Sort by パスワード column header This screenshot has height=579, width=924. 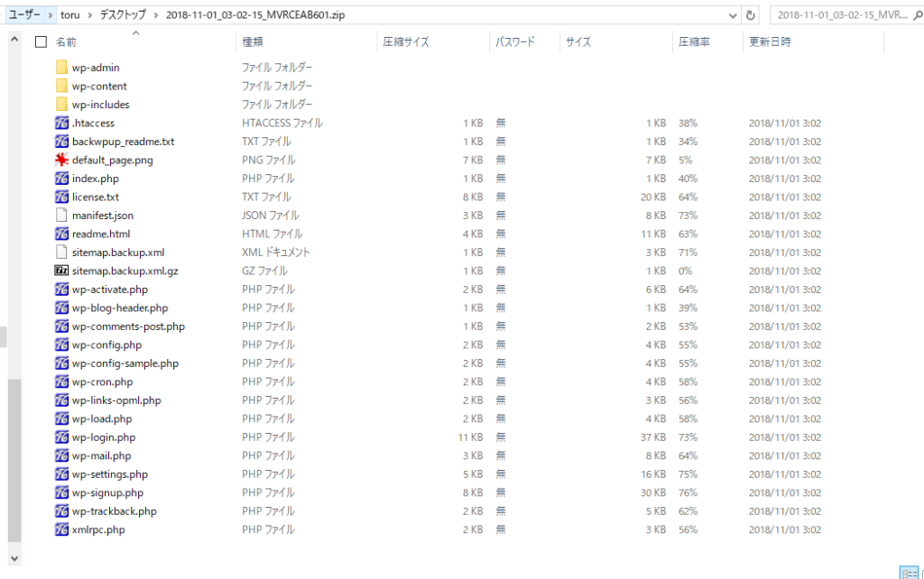pos(515,41)
